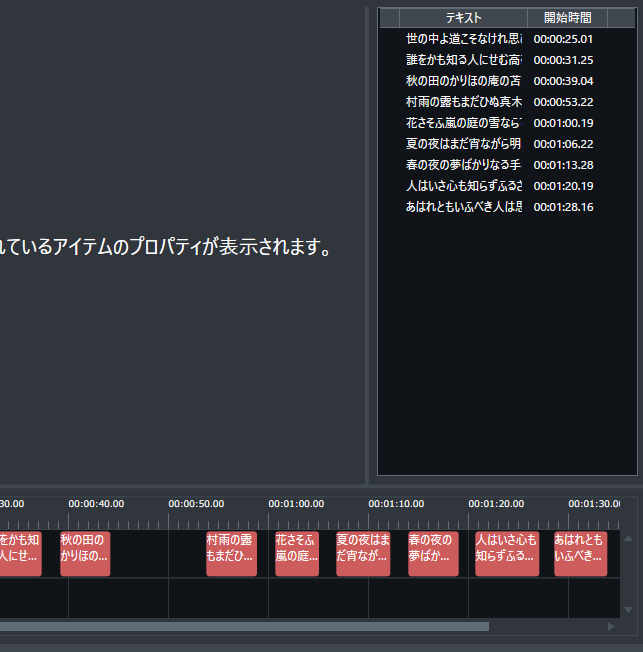Screen dimensions: 643x652
Task: Select timeline clip 村雨の露もまだひ...
Action: coord(231,553)
